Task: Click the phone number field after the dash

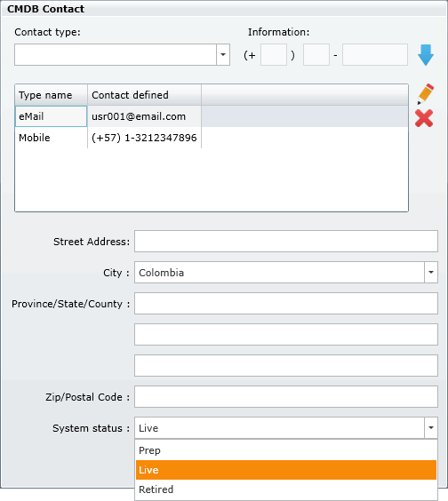Action: pyautogui.click(x=375, y=55)
